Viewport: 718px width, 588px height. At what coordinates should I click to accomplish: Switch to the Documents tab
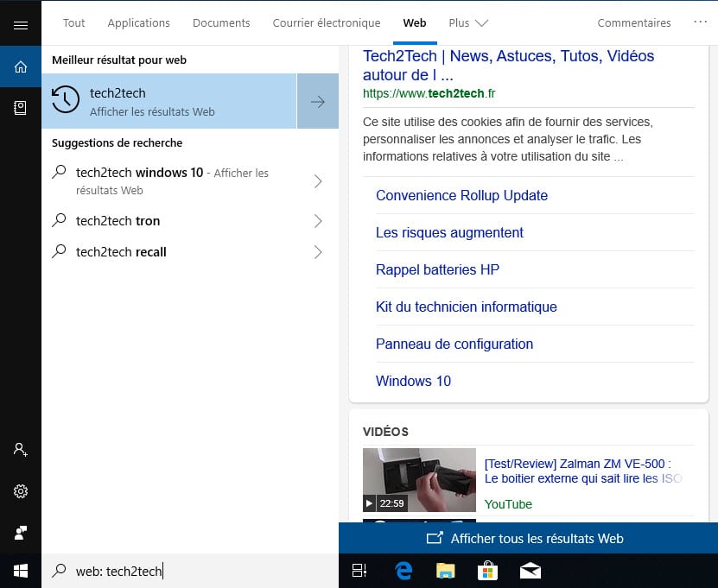[x=221, y=23]
